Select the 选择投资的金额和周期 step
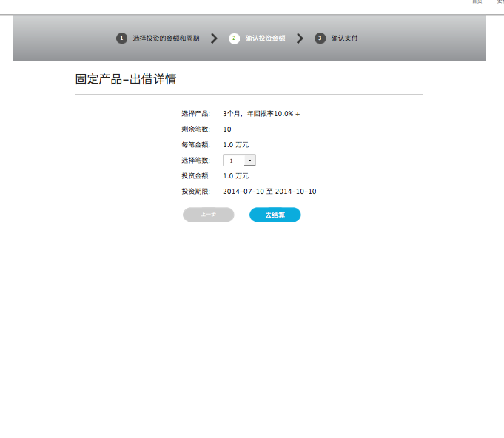 pos(166,38)
